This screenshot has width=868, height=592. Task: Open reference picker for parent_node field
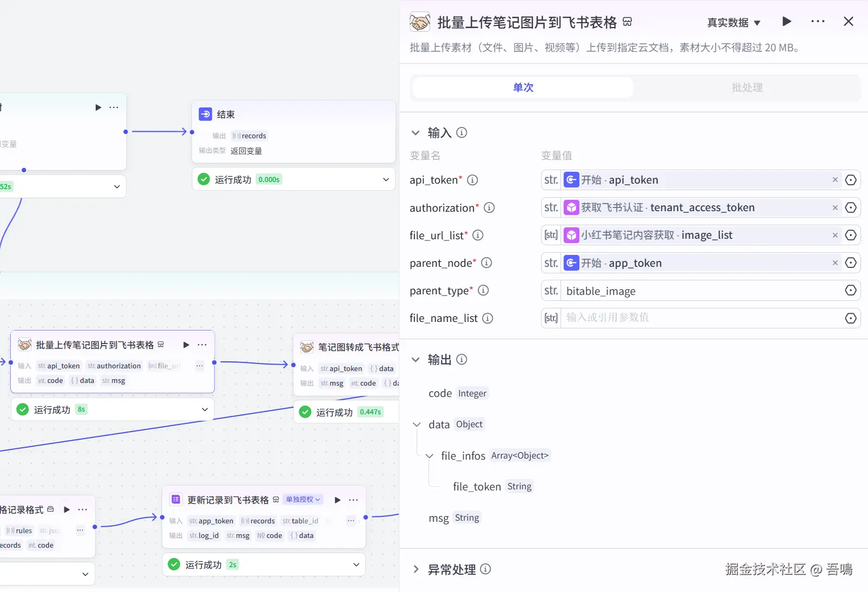851,263
